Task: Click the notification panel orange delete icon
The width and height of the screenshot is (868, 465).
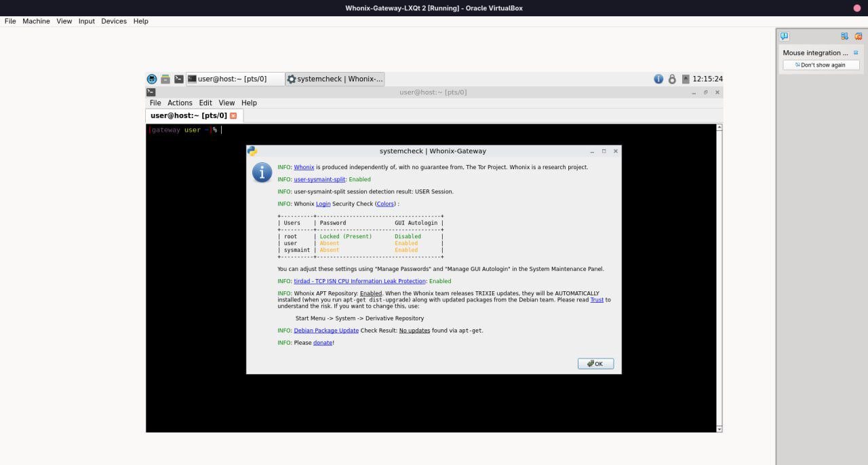Action: click(x=858, y=36)
